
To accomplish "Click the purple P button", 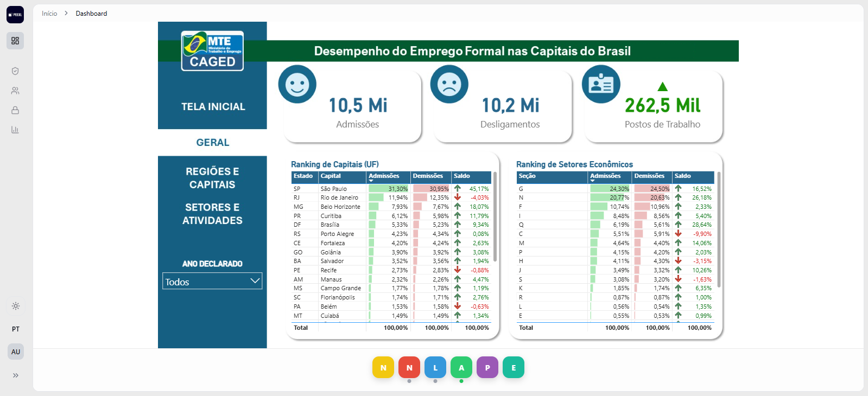I will coord(487,367).
